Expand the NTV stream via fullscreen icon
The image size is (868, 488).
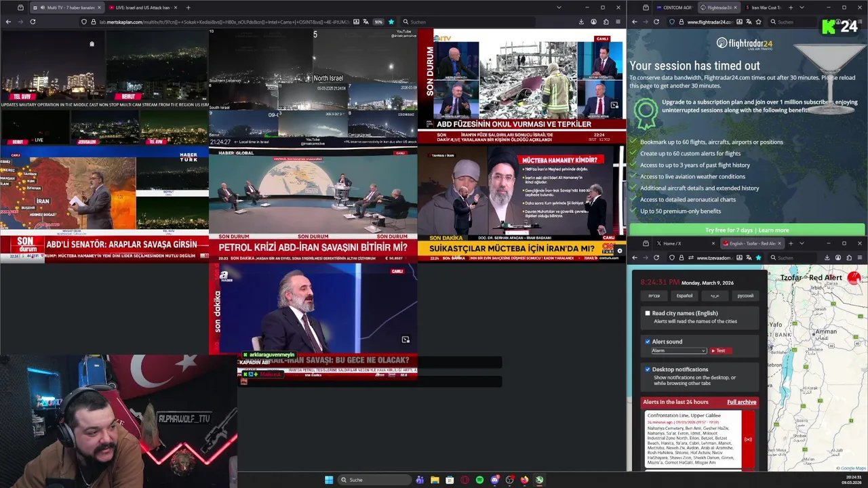coord(614,105)
